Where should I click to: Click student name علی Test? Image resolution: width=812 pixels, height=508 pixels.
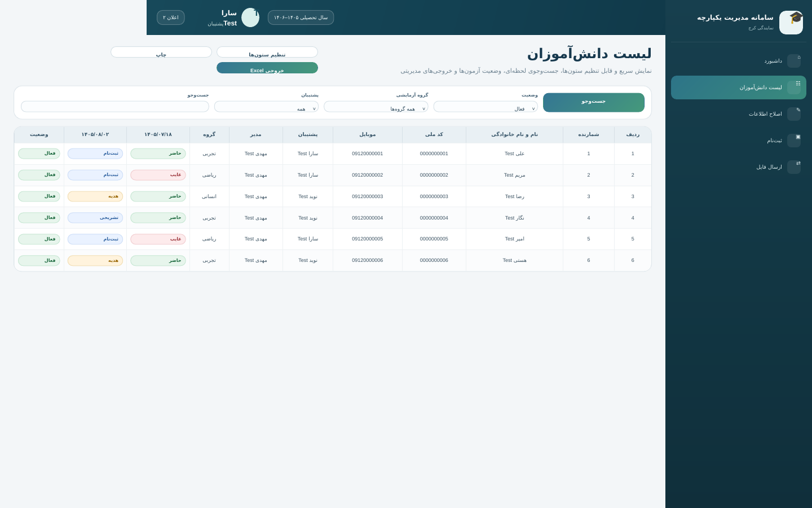514,154
